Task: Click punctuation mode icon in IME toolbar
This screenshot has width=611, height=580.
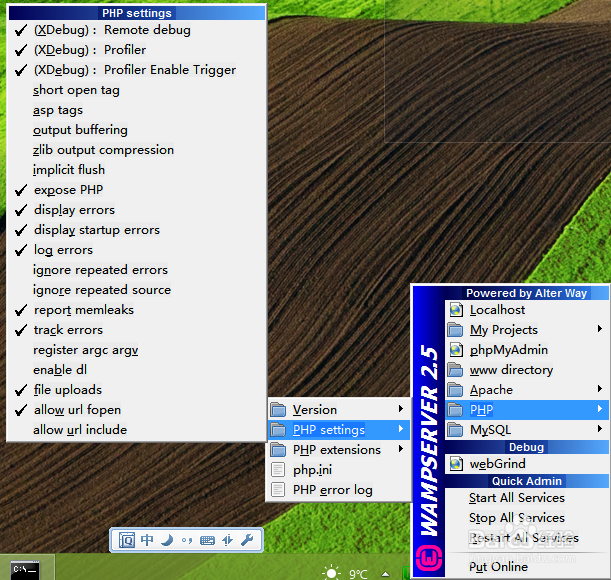Action: [x=187, y=541]
